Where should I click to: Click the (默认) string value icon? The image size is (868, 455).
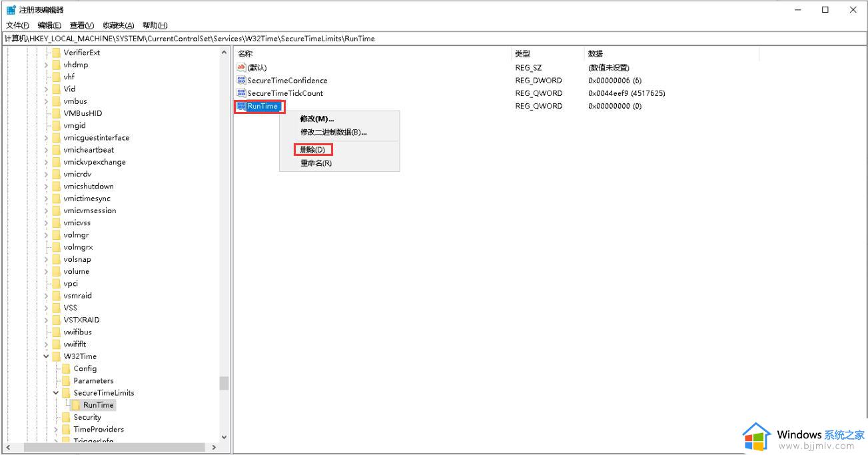click(241, 68)
